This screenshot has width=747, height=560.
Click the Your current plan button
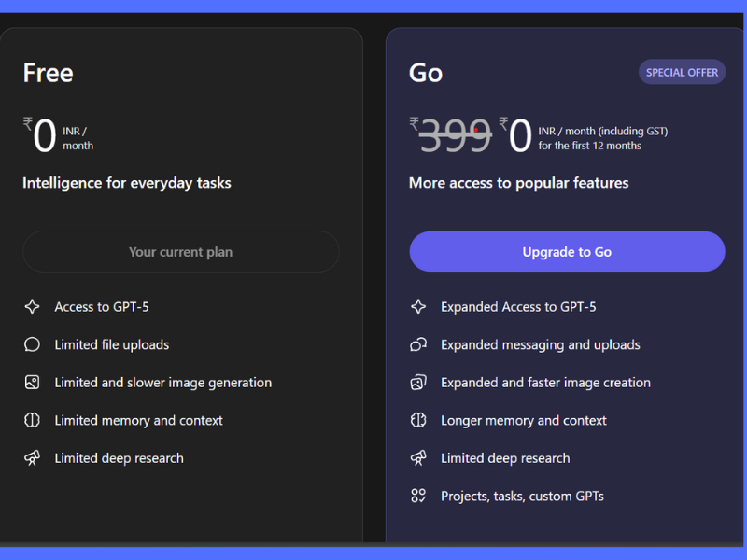[180, 252]
